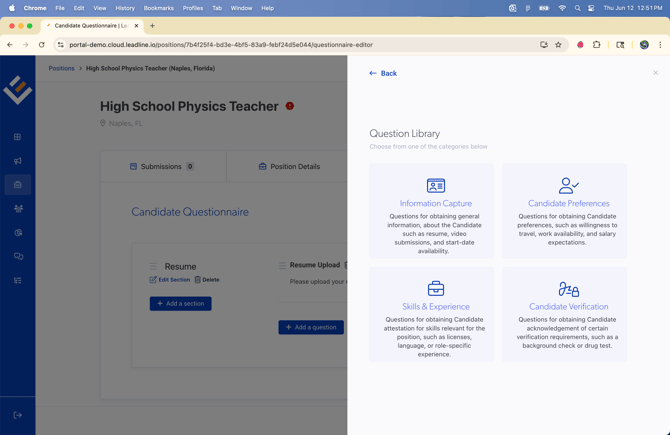Click the logout icon at sidebar bottom
670x435 pixels.
18,415
